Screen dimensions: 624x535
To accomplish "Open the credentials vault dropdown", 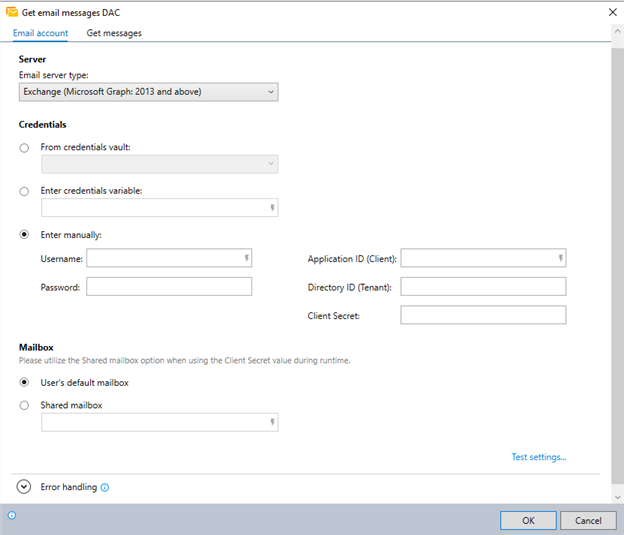I will pyautogui.click(x=159, y=165).
